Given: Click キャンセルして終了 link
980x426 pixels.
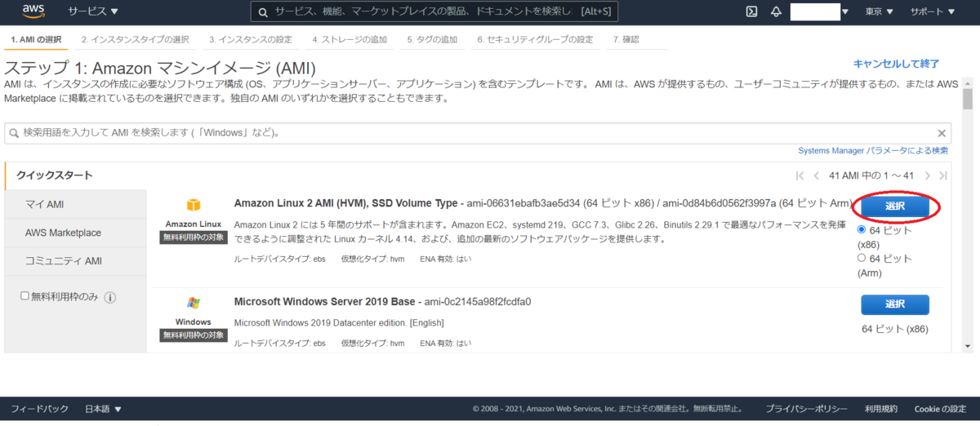Looking at the screenshot, I should point(896,64).
